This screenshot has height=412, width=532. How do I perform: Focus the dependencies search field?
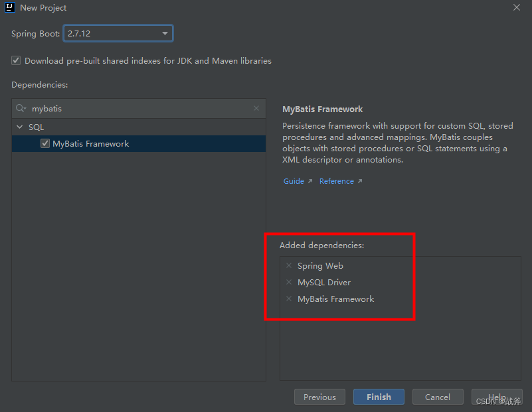[x=139, y=108]
